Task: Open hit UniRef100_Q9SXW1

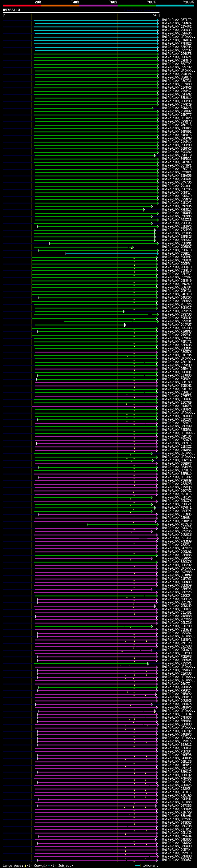Action: click(x=176, y=321)
